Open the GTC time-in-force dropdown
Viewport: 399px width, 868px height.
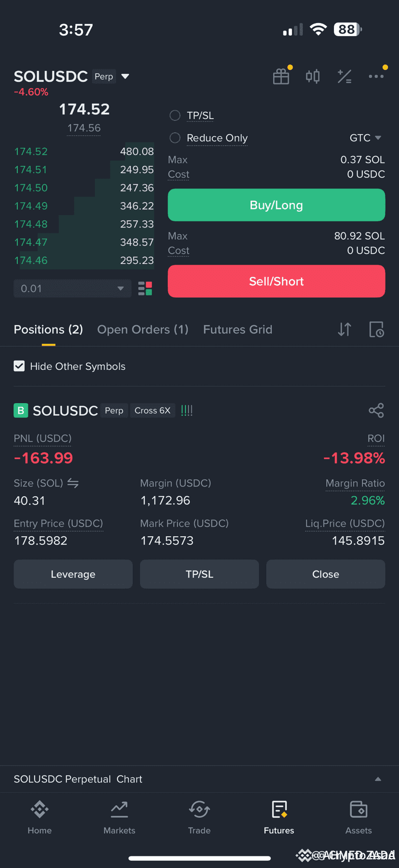[x=365, y=138]
